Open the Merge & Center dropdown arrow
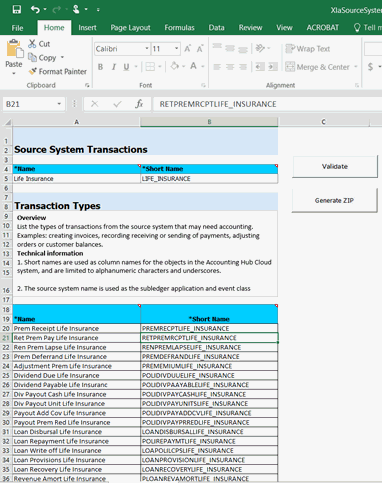This screenshot has width=382, height=483. (x=355, y=67)
